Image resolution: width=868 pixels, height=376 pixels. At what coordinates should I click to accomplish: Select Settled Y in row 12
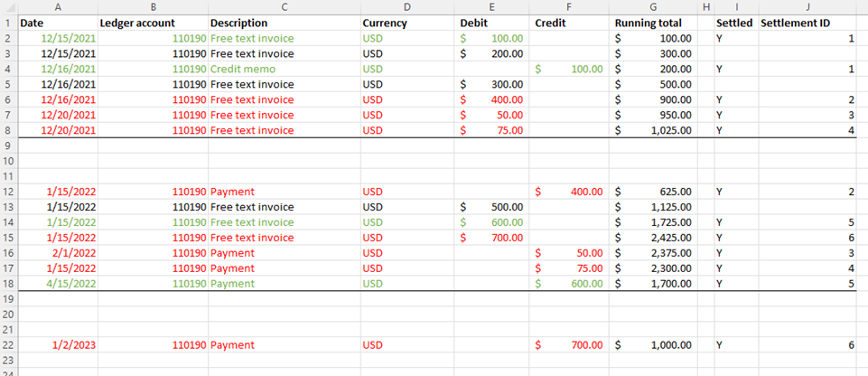pos(737,192)
